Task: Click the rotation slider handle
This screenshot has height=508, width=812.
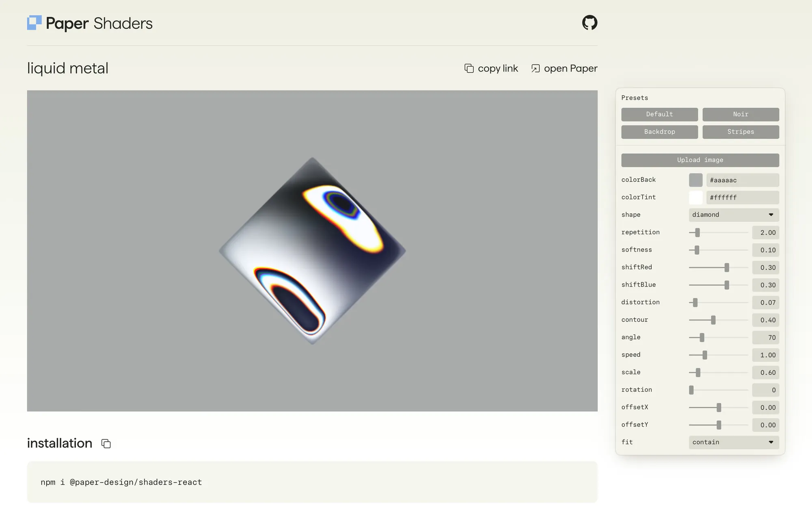Action: coord(691,390)
